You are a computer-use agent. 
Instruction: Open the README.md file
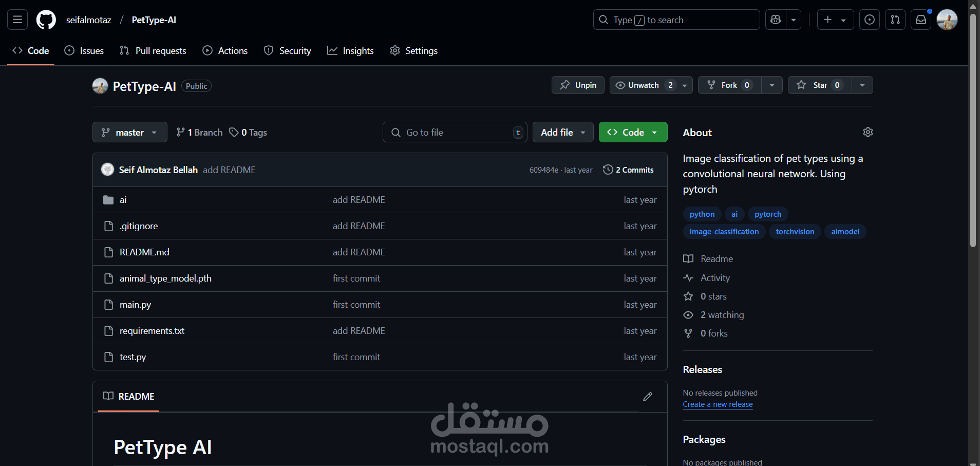144,252
